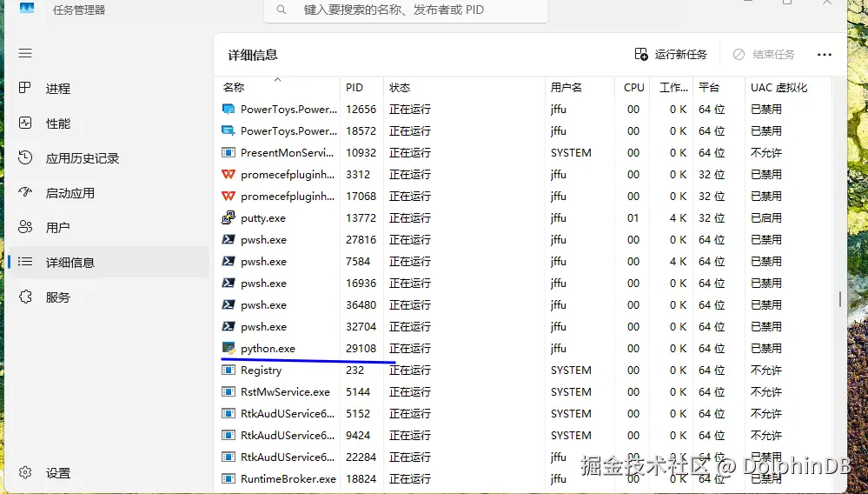Click the PowerToys icon in PID 18572 row
Screen dimensions: 868x494
[x=228, y=130]
